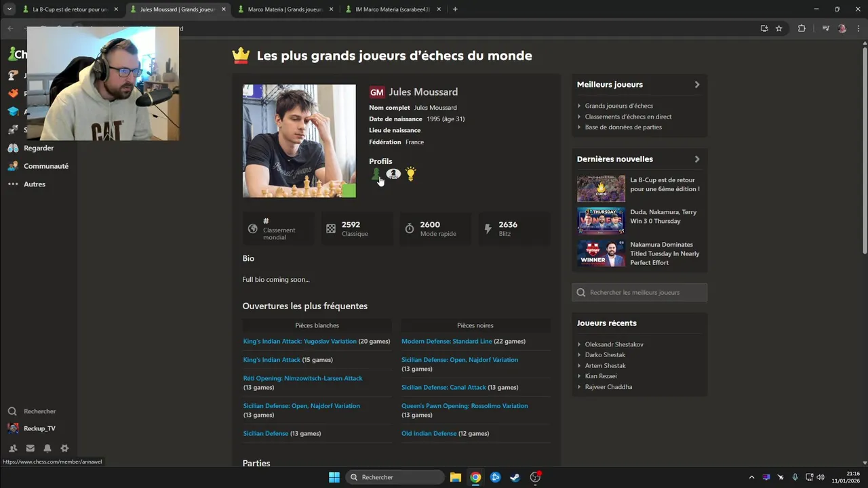
Task: Open Classements d'échecs en direct link
Action: [628, 117]
